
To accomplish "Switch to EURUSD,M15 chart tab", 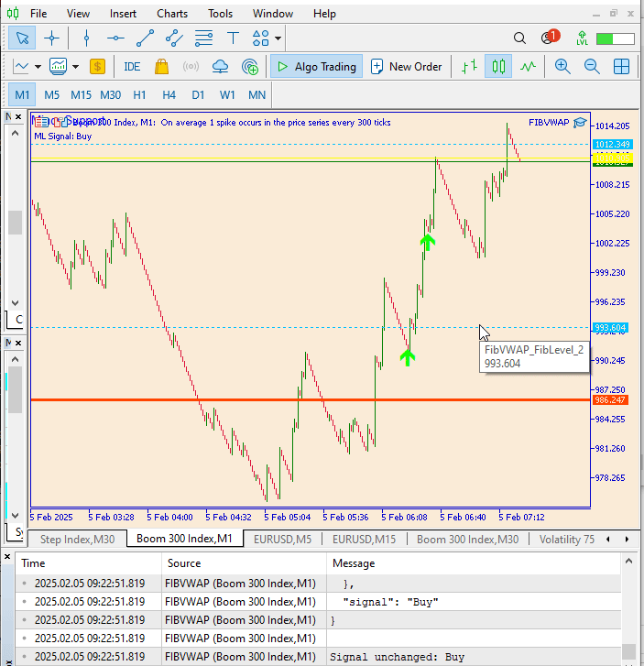I will 364,540.
